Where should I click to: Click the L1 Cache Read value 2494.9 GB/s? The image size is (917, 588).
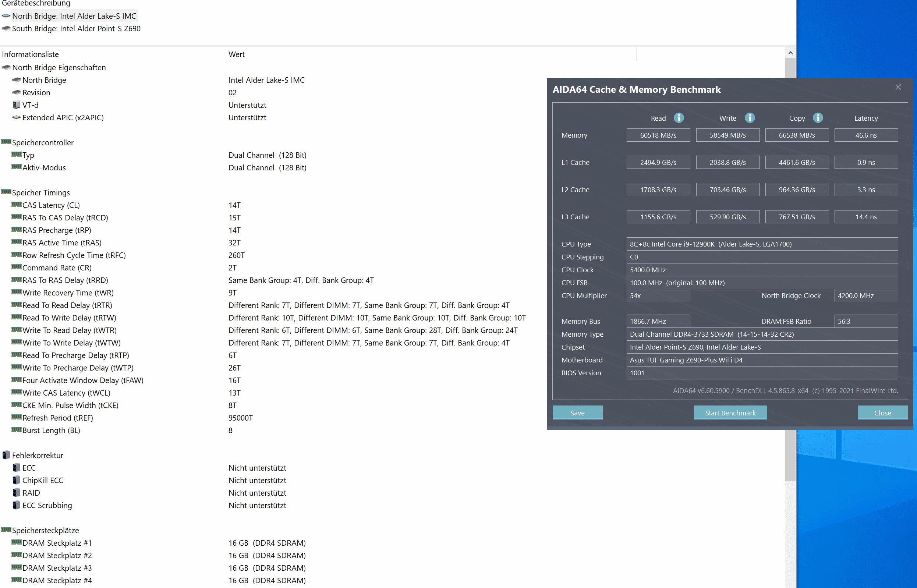point(658,162)
